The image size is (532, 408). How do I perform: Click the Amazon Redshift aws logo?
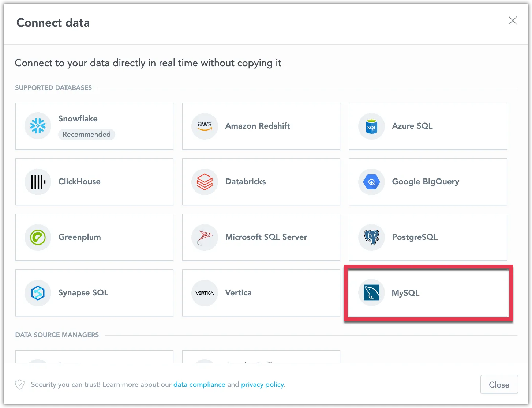tap(205, 126)
